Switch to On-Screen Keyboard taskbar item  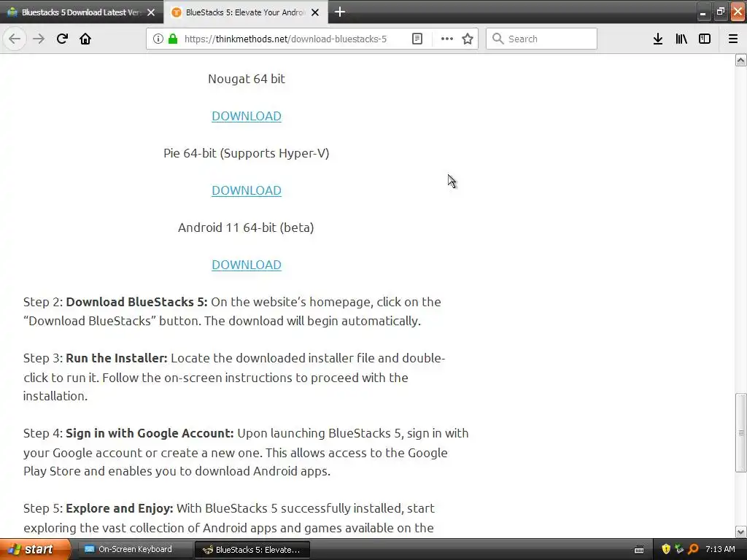click(134, 549)
